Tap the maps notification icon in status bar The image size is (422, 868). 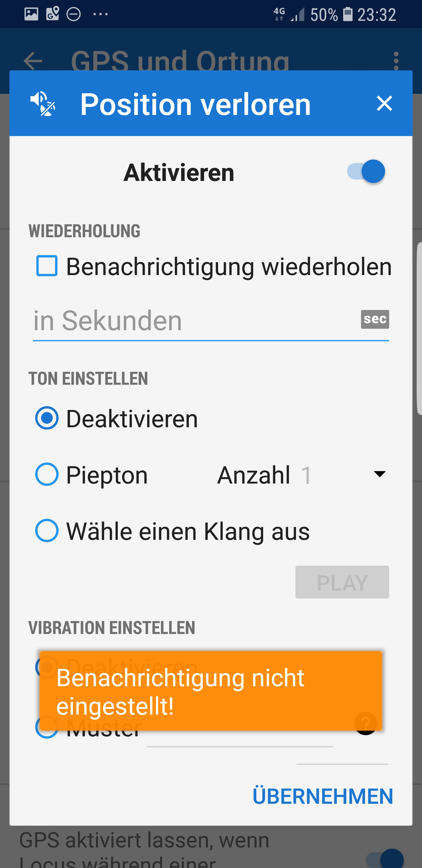click(x=52, y=14)
